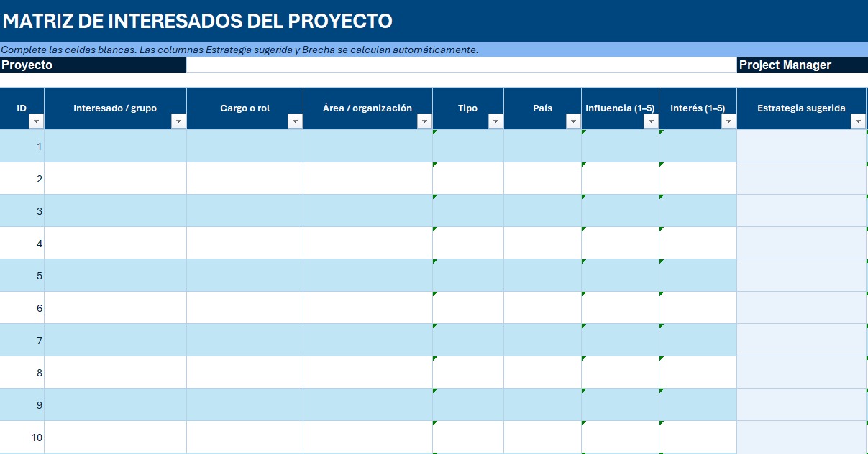Image resolution: width=868 pixels, height=454 pixels.
Task: Open the Influencia (1–5) filter dropdown
Action: 651,121
